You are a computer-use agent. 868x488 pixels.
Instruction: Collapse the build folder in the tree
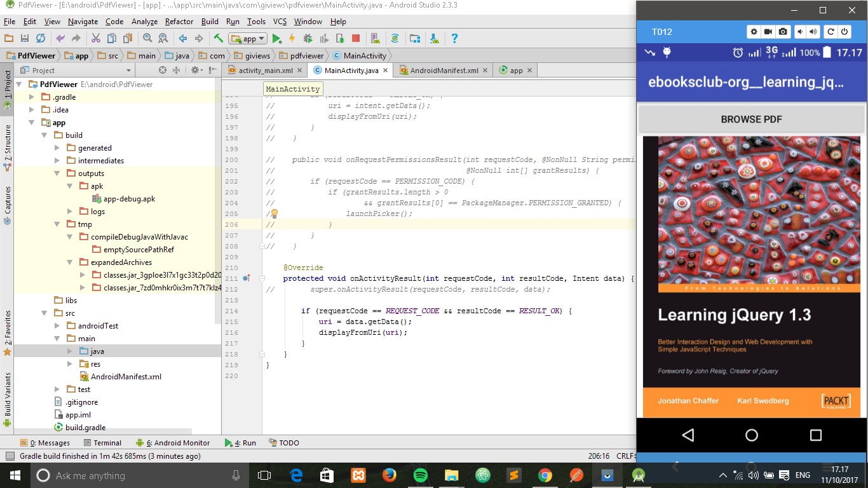44,135
